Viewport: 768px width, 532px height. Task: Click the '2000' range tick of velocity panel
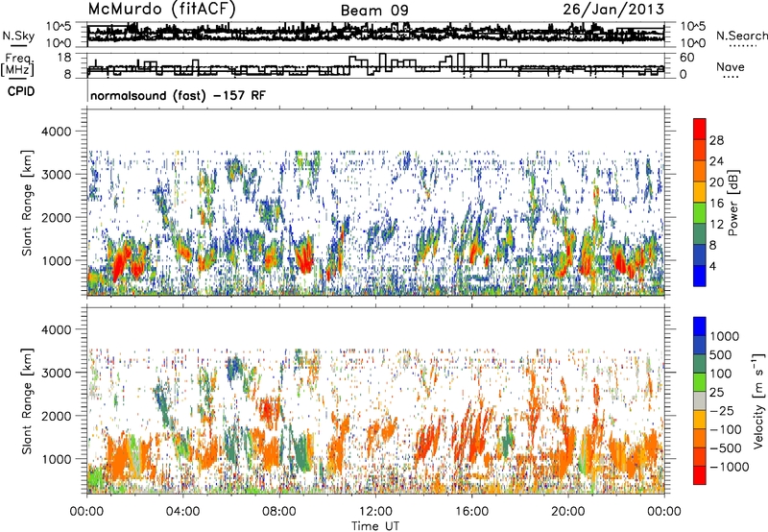point(58,416)
